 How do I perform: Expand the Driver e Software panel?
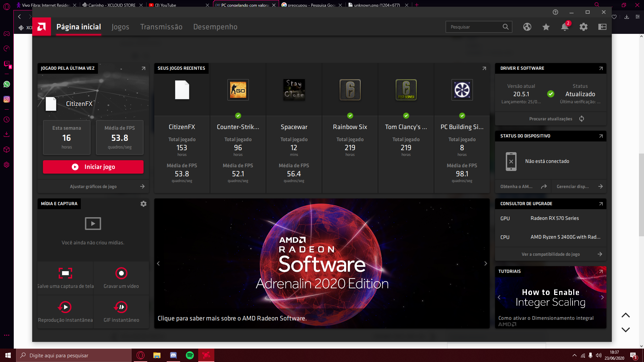[601, 68]
